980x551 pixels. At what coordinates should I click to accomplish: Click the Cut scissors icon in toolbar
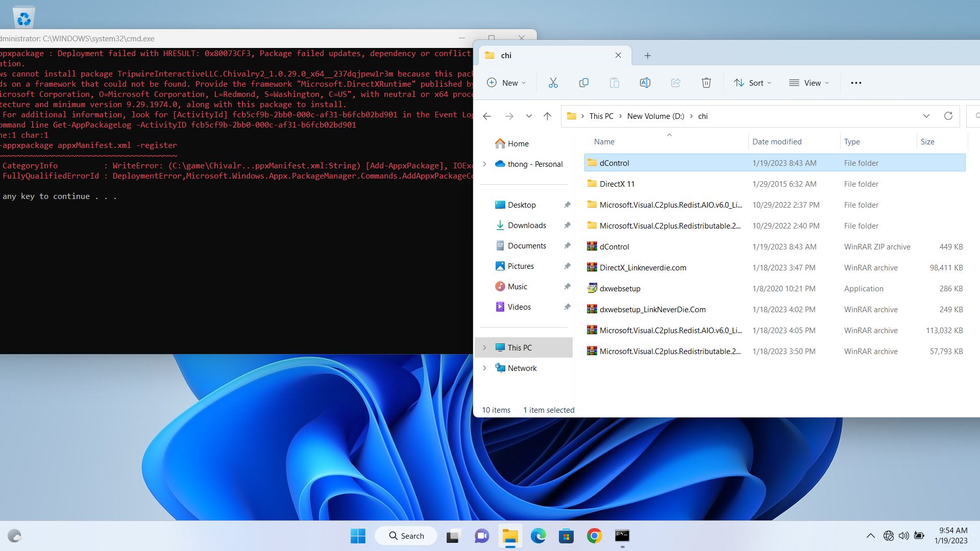point(553,83)
